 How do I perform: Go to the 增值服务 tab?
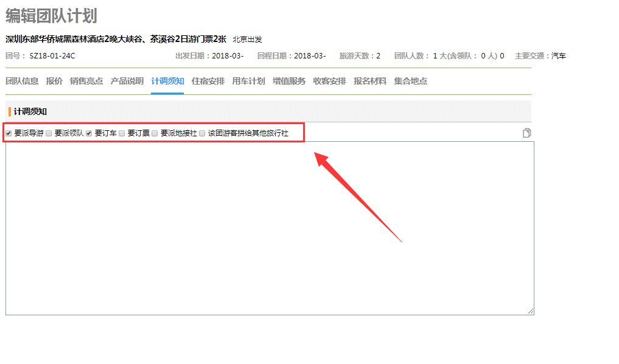[x=289, y=82]
